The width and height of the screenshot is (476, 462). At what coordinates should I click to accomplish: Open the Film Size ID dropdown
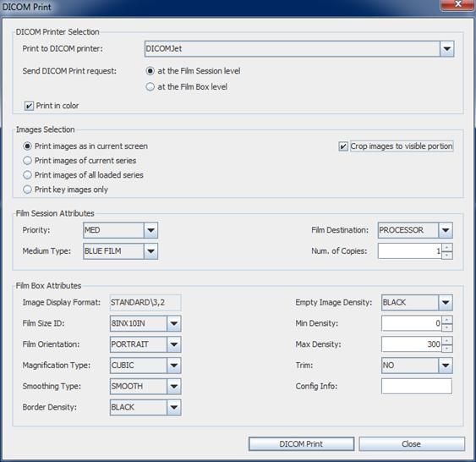(x=174, y=323)
